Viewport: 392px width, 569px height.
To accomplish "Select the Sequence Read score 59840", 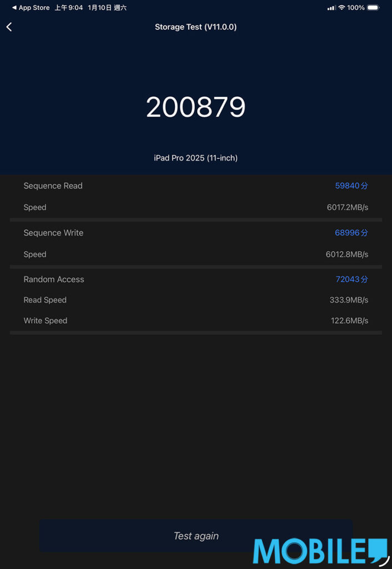I will 351,186.
